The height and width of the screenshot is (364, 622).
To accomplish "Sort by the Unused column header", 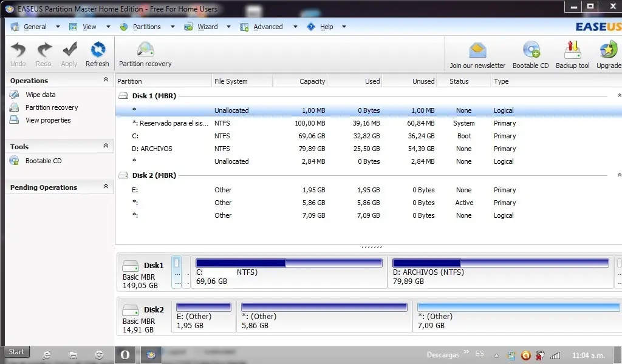I will (x=409, y=81).
